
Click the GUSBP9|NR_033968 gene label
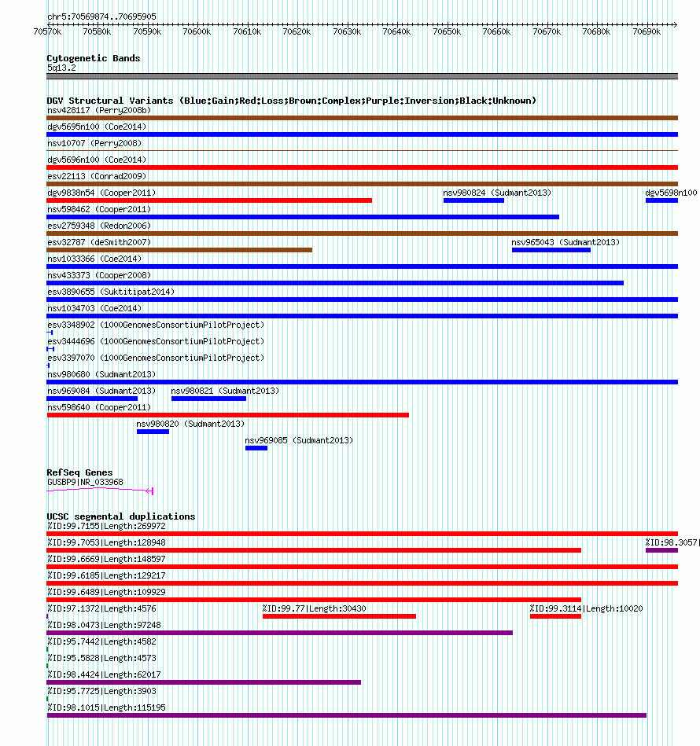[x=85, y=482]
